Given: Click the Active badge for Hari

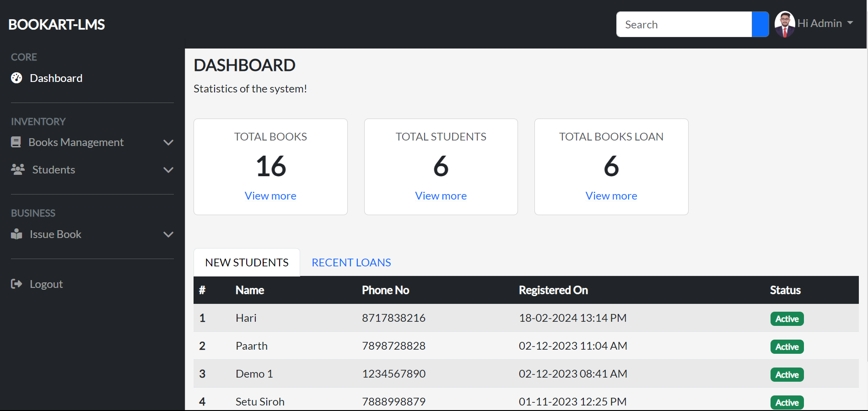Looking at the screenshot, I should click(x=787, y=319).
